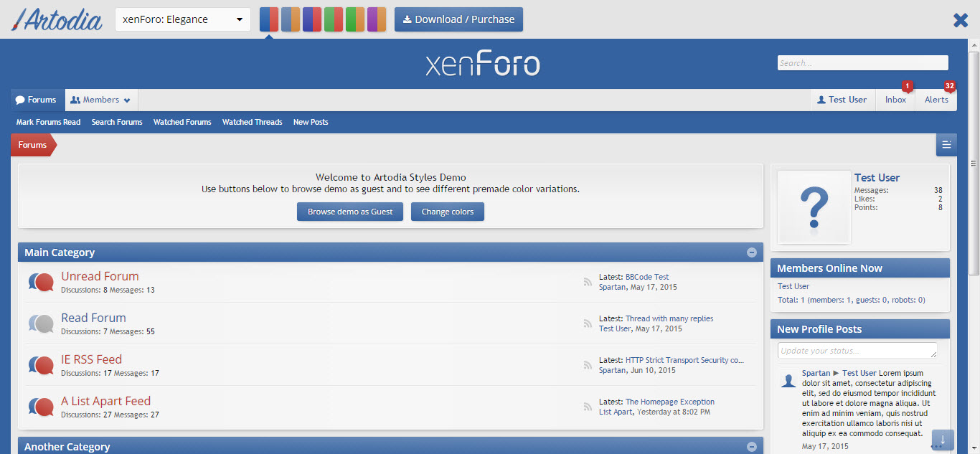Open List Apart user profile link
Screen dimensions: 980x454
click(x=616, y=412)
